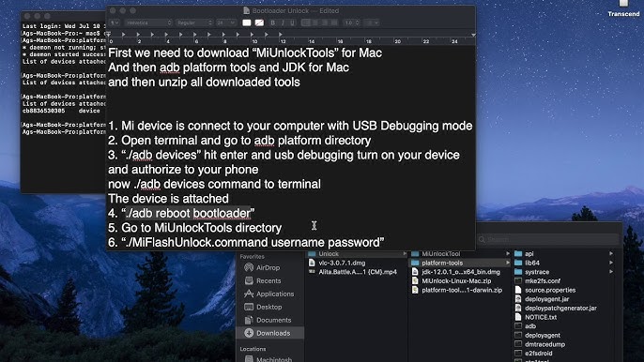The image size is (644, 362).
Task: Open the paragraph styles dropdown in TextEdit
Action: pos(115,23)
